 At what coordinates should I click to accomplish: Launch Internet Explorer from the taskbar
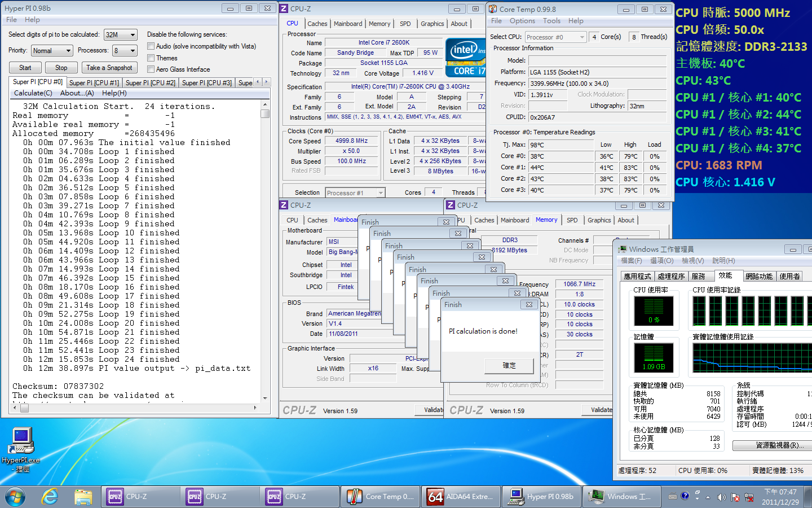[x=50, y=497]
